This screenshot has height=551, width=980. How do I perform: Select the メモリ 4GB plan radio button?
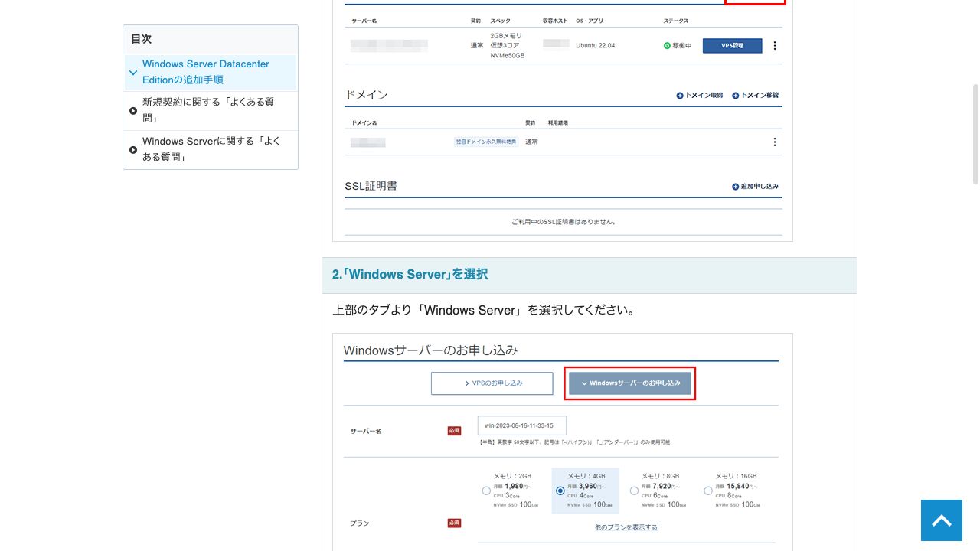pyautogui.click(x=560, y=491)
